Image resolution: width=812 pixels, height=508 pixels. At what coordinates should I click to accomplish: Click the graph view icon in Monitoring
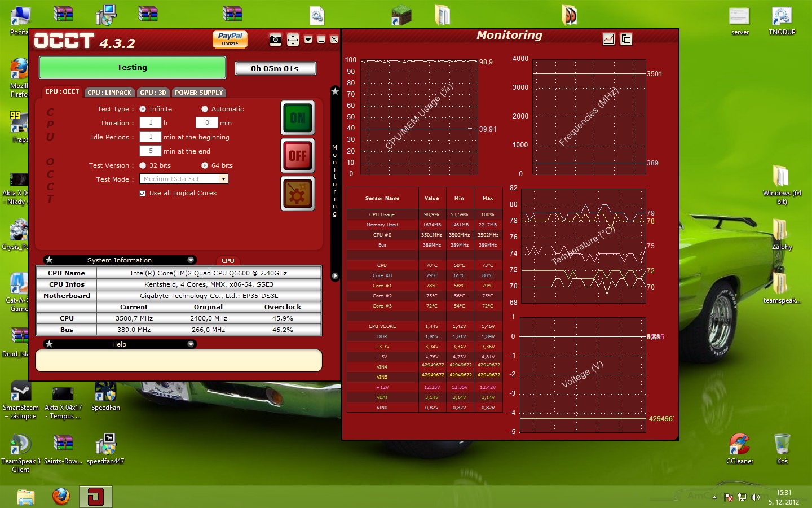click(608, 39)
